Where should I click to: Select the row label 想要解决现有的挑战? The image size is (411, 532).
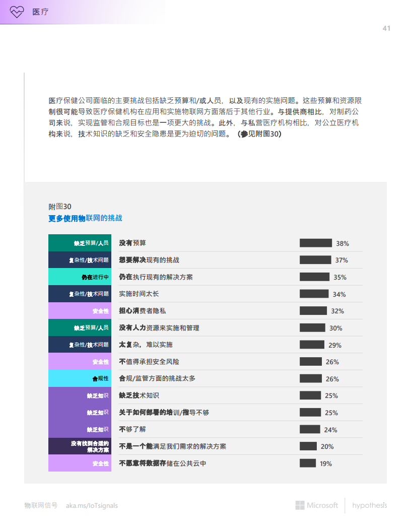149,260
